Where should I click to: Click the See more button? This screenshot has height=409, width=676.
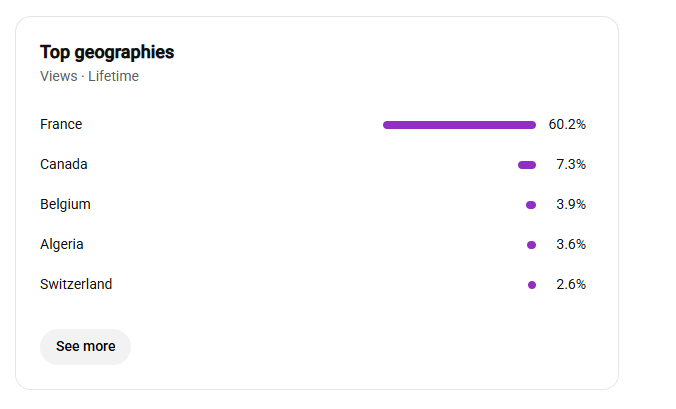[x=85, y=347]
